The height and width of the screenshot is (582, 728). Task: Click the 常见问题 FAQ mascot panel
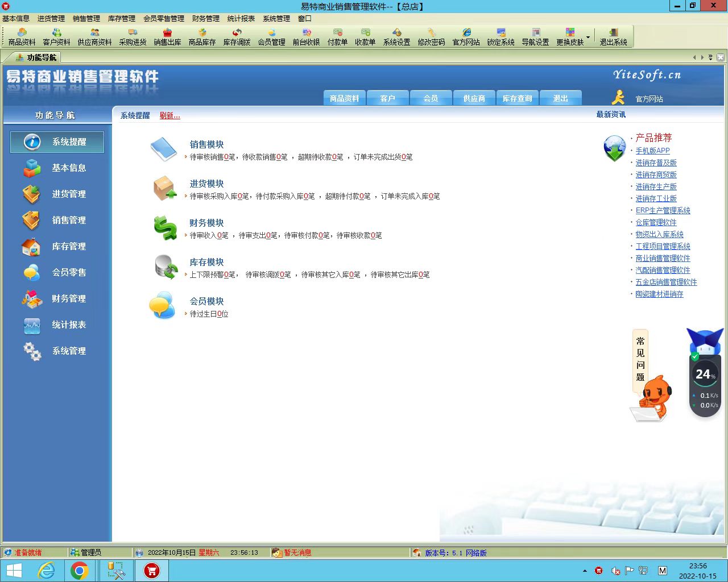coord(640,359)
